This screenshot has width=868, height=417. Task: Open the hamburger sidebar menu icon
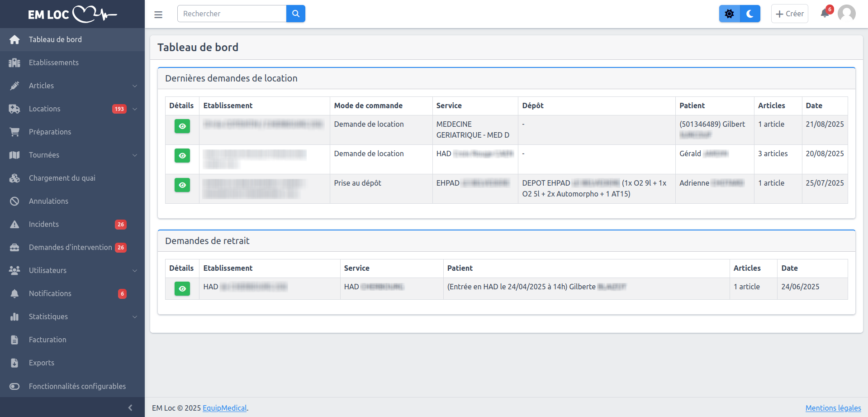coord(158,14)
